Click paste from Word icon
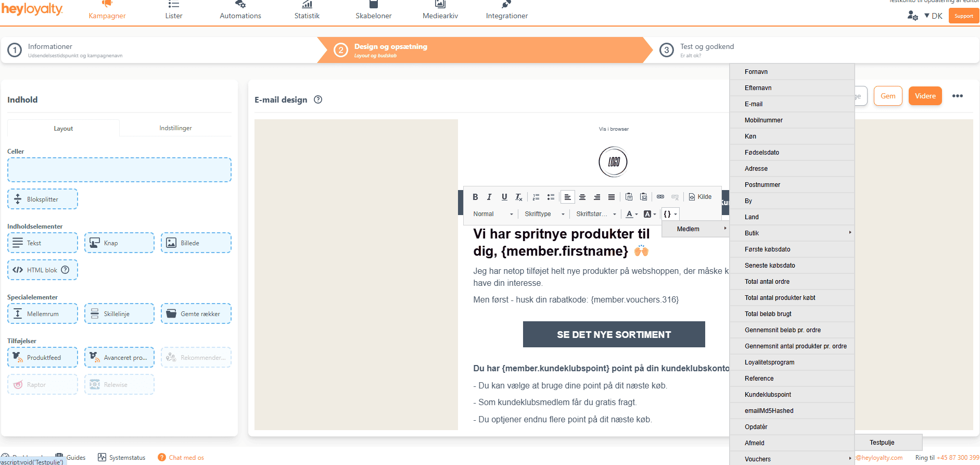The width and height of the screenshot is (980, 465). pos(644,197)
